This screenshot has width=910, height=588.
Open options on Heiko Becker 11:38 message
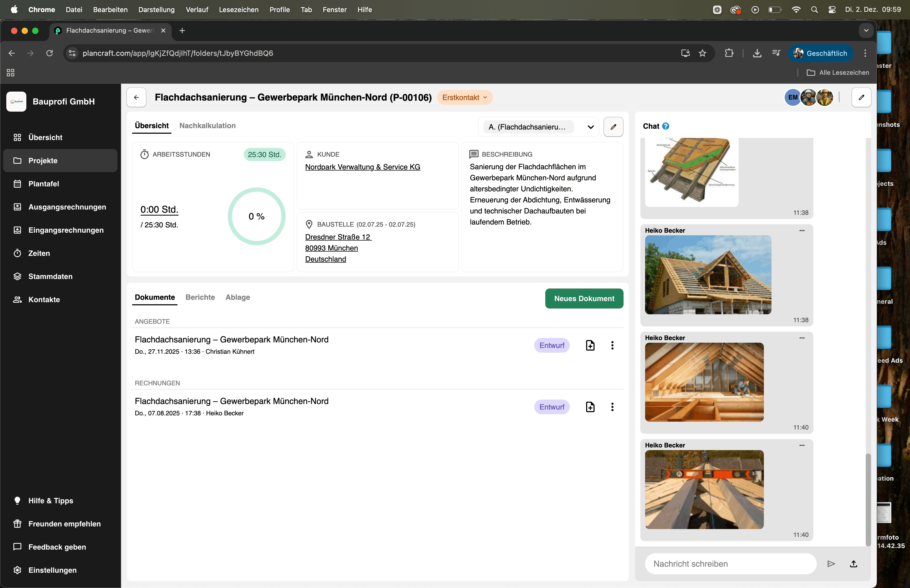(802, 230)
